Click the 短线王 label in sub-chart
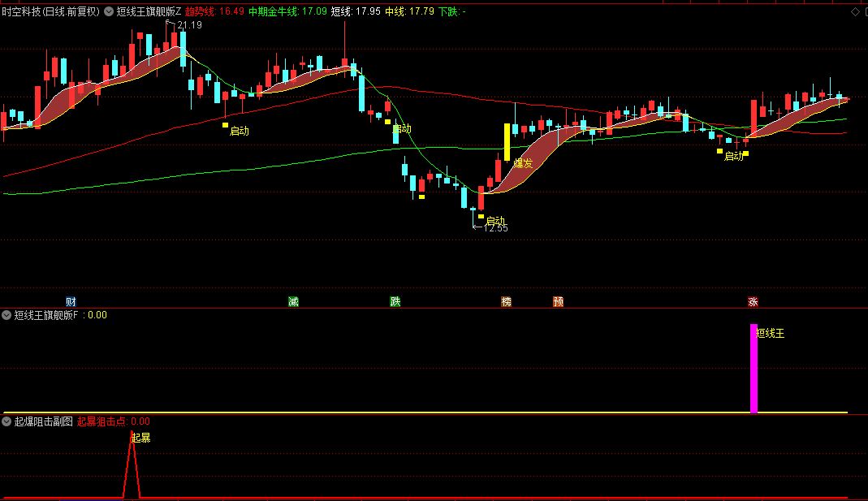The width and height of the screenshot is (868, 501). point(771,333)
